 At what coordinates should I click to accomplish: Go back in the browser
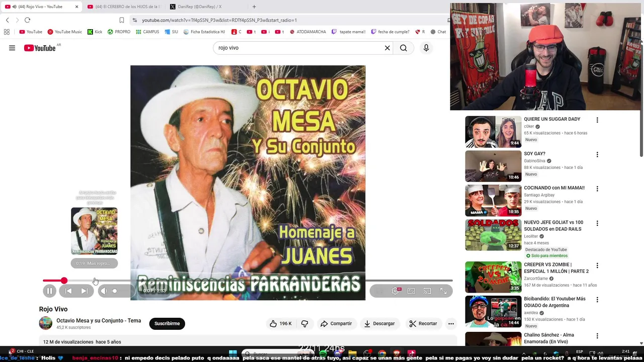(8, 20)
